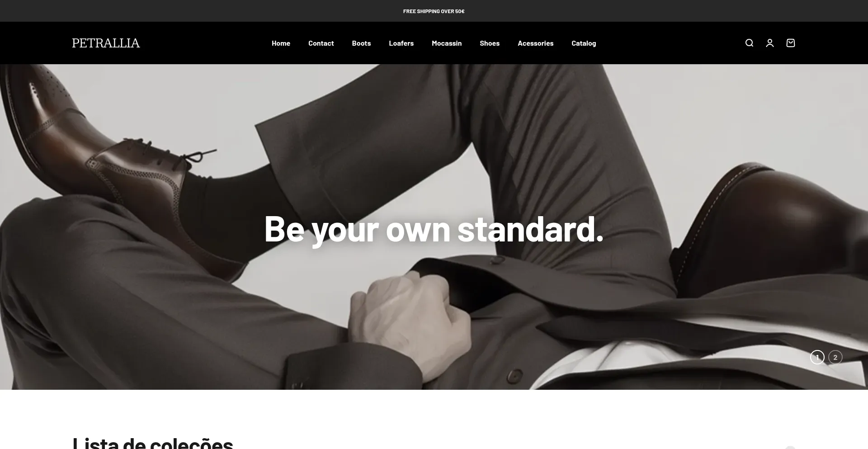Click the PETRALLIA logo
The width and height of the screenshot is (868, 449).
[x=106, y=43]
